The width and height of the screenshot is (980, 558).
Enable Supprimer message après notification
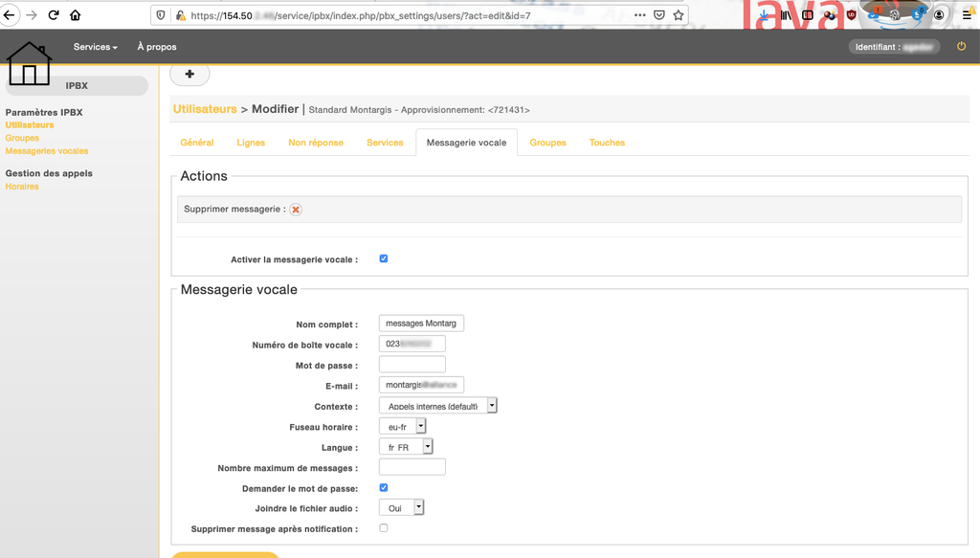pyautogui.click(x=384, y=527)
